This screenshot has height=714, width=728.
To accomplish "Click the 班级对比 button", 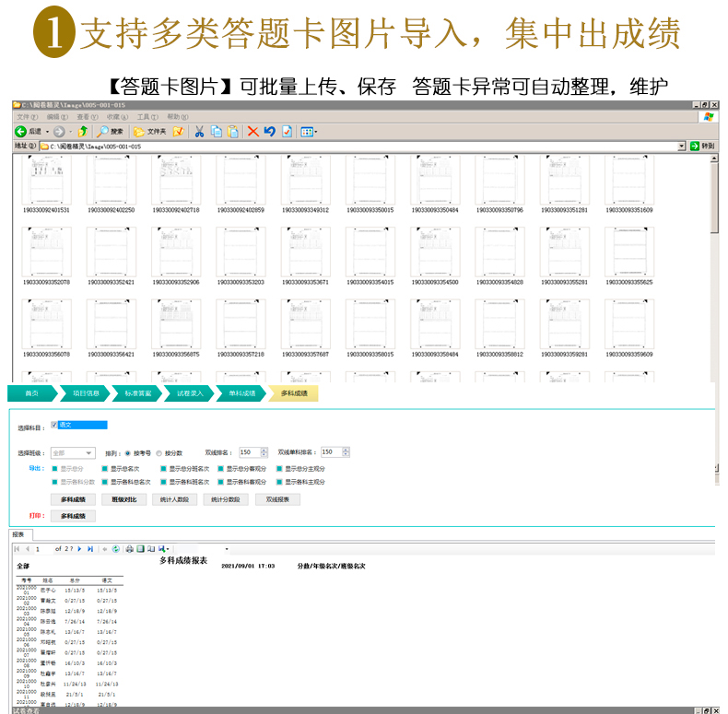I will coord(124,499).
